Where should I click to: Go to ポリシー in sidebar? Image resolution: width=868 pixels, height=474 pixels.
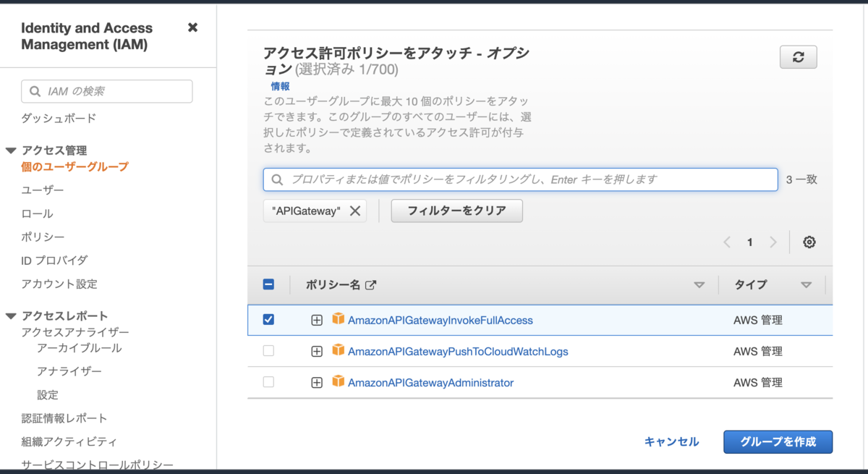(x=43, y=237)
